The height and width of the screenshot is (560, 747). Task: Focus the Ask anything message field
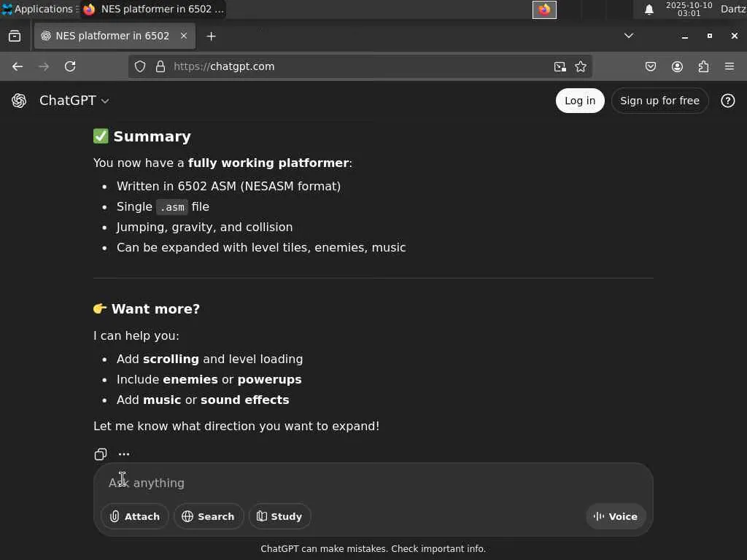coord(373,483)
